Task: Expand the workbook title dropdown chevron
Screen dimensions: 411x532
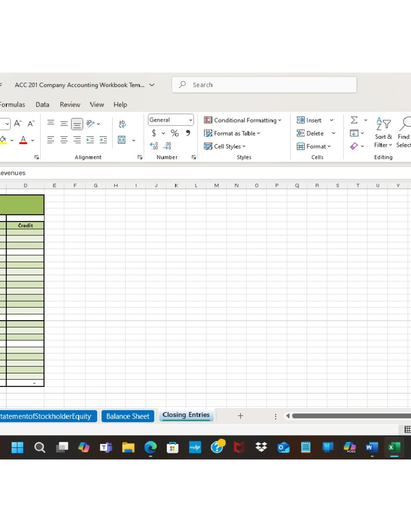Action: point(152,85)
